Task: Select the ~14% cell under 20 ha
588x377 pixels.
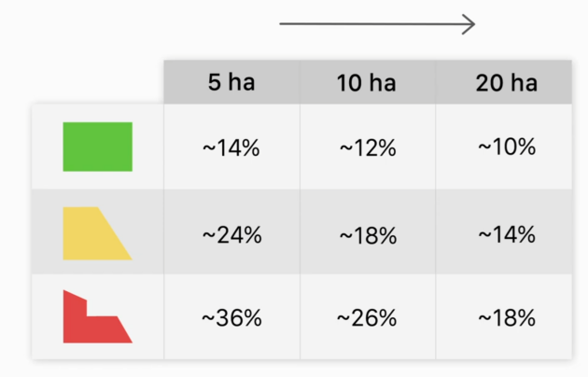Action: 506,233
